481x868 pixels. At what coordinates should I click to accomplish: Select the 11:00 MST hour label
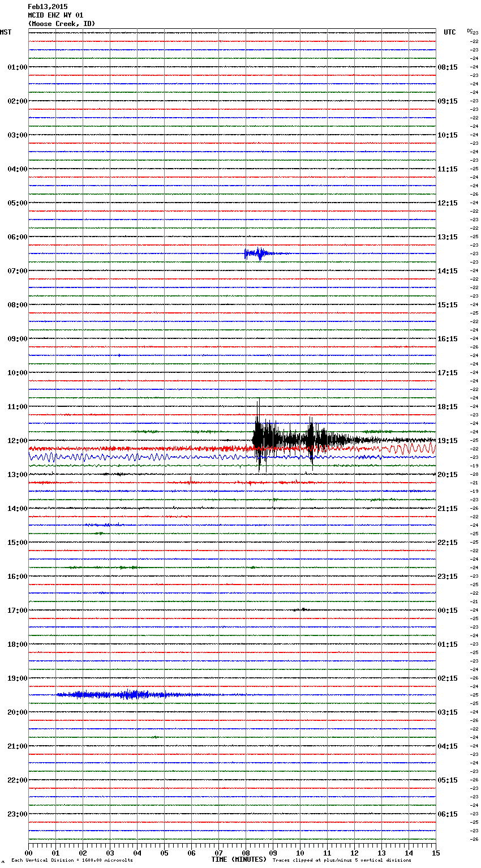coord(18,407)
